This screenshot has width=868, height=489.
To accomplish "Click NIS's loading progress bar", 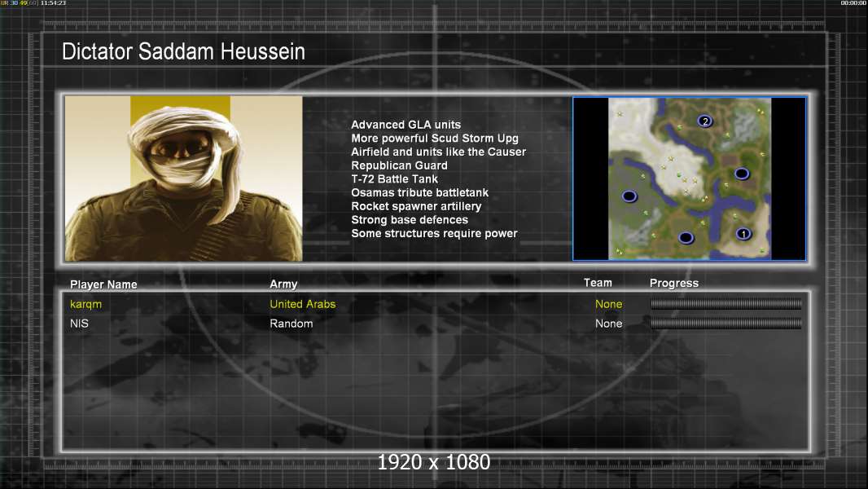I will [726, 323].
